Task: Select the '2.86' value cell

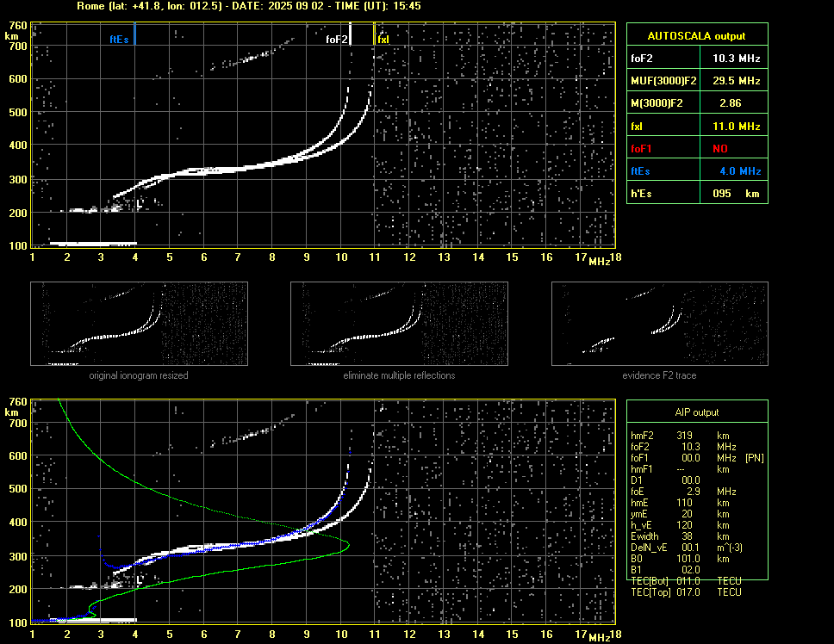Action: pyautogui.click(x=731, y=103)
